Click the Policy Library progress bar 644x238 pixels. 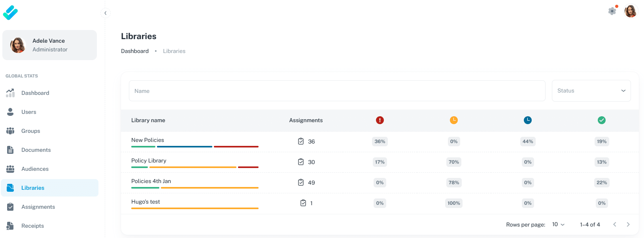tap(195, 167)
